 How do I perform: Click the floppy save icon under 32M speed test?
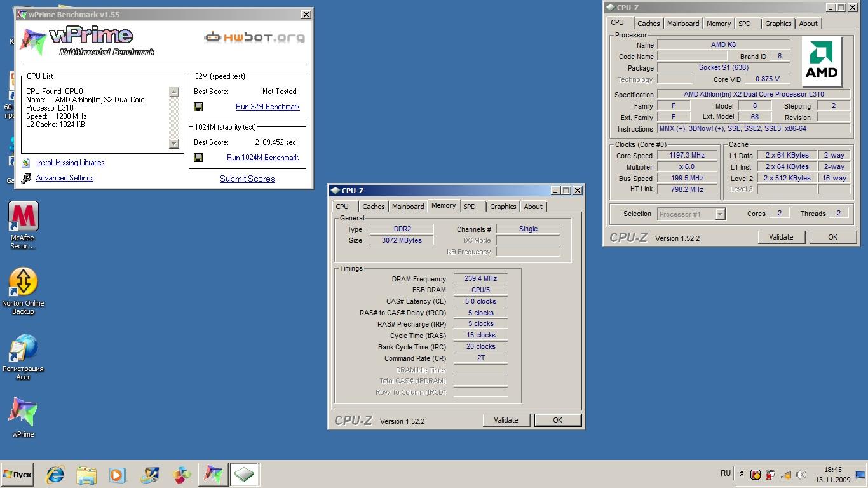click(198, 107)
